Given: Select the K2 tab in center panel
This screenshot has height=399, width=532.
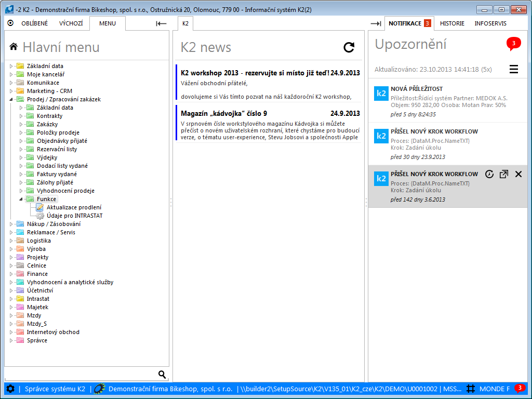Looking at the screenshot, I should [x=185, y=23].
